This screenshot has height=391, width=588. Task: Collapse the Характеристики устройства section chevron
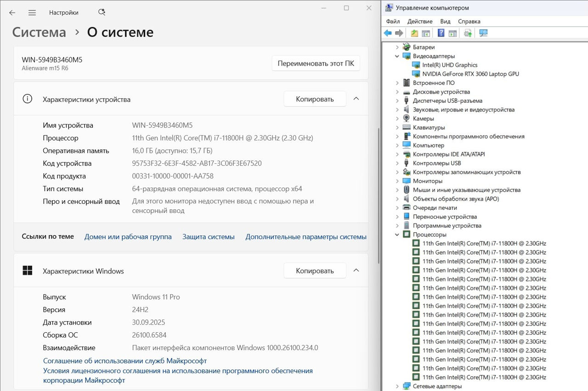(356, 99)
